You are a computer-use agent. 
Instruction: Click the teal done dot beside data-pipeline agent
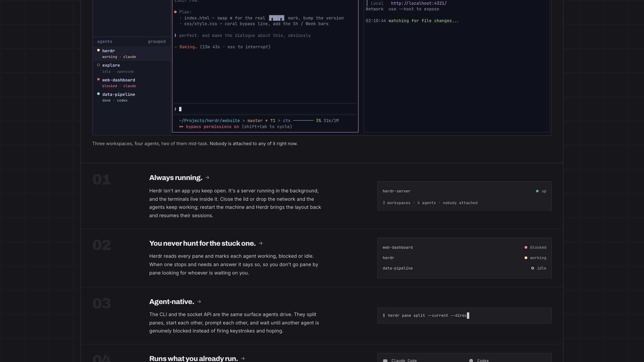[98, 94]
